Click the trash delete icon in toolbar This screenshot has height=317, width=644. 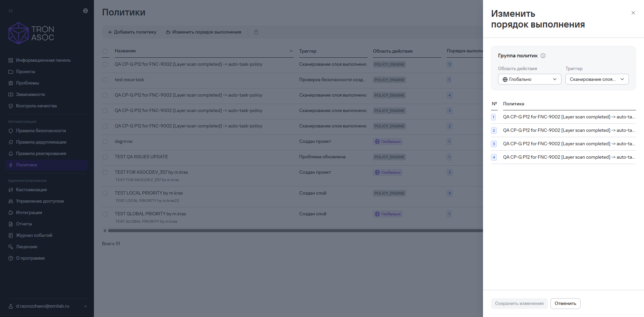(x=256, y=32)
